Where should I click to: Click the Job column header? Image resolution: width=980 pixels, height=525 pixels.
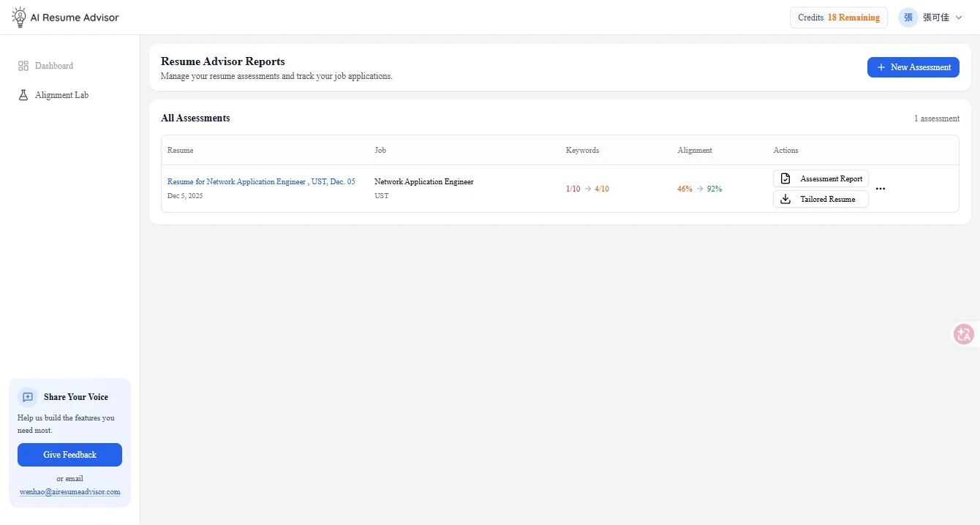(380, 150)
